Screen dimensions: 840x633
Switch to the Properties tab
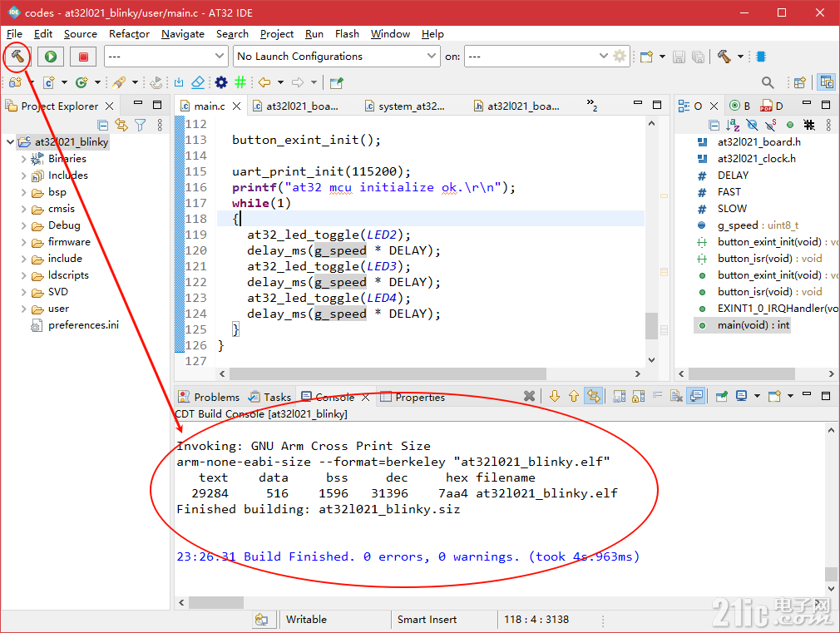(413, 397)
